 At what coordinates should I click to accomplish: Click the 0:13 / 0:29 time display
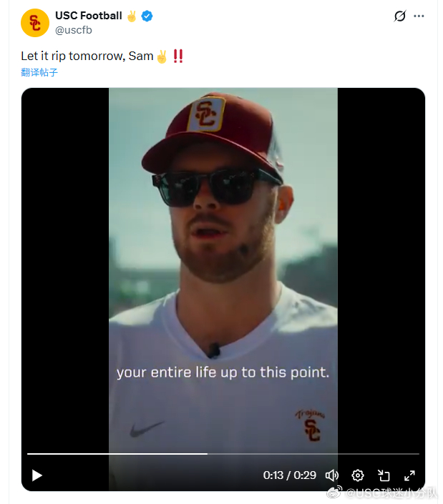290,475
